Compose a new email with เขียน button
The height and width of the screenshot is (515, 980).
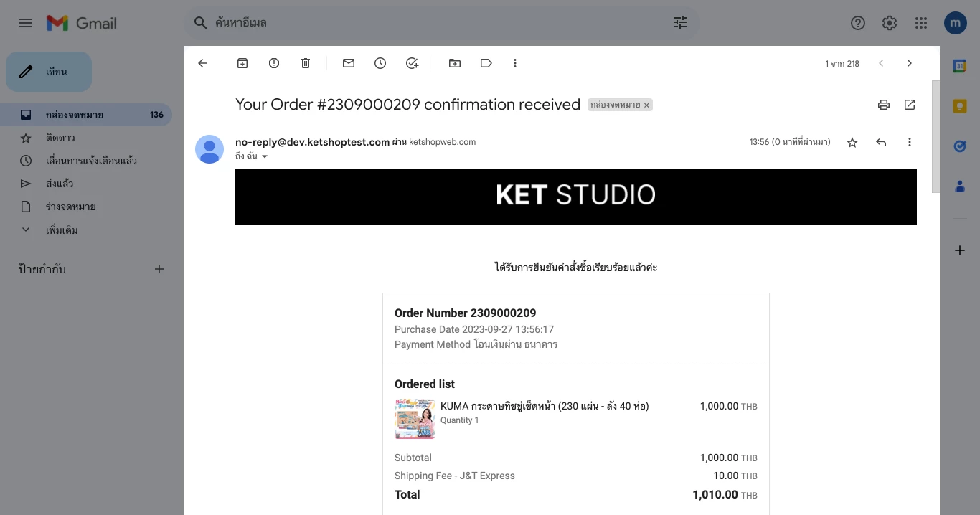tap(49, 72)
